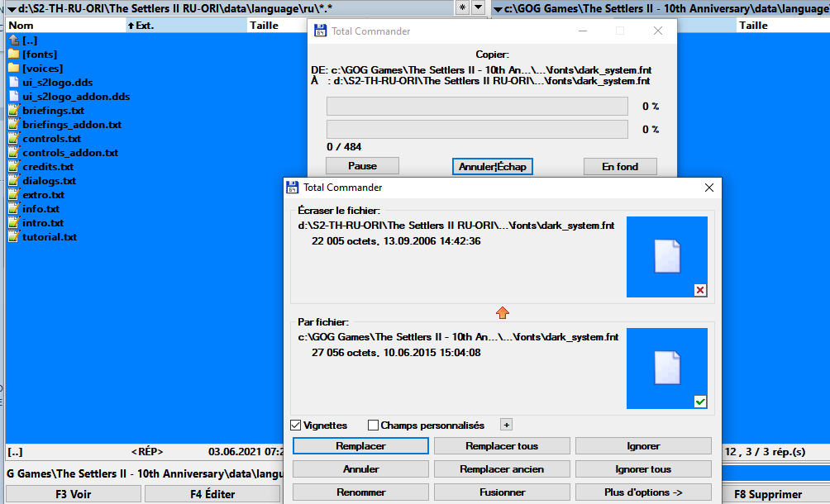This screenshot has width=830, height=504.
Task: Click the right panel path bar
Action: tap(661, 8)
